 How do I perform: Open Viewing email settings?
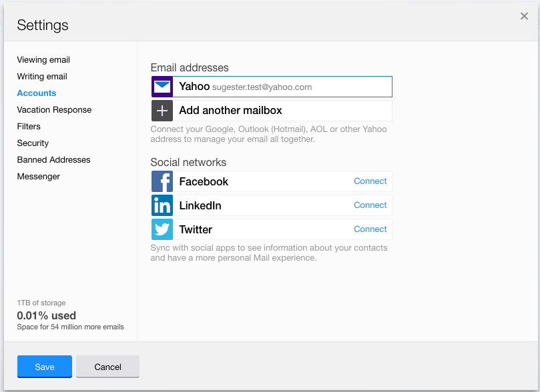point(43,60)
